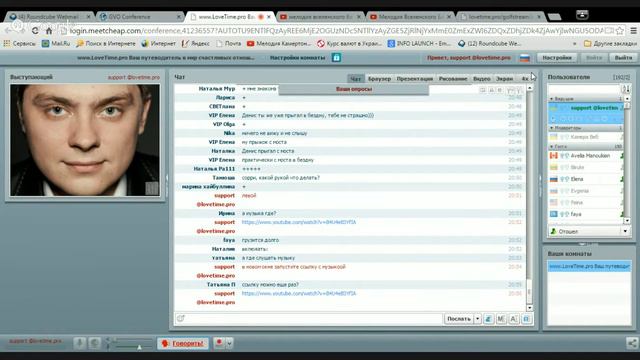Click the rightmost blue icon after Послать
The height and width of the screenshot is (360, 640).
click(527, 319)
